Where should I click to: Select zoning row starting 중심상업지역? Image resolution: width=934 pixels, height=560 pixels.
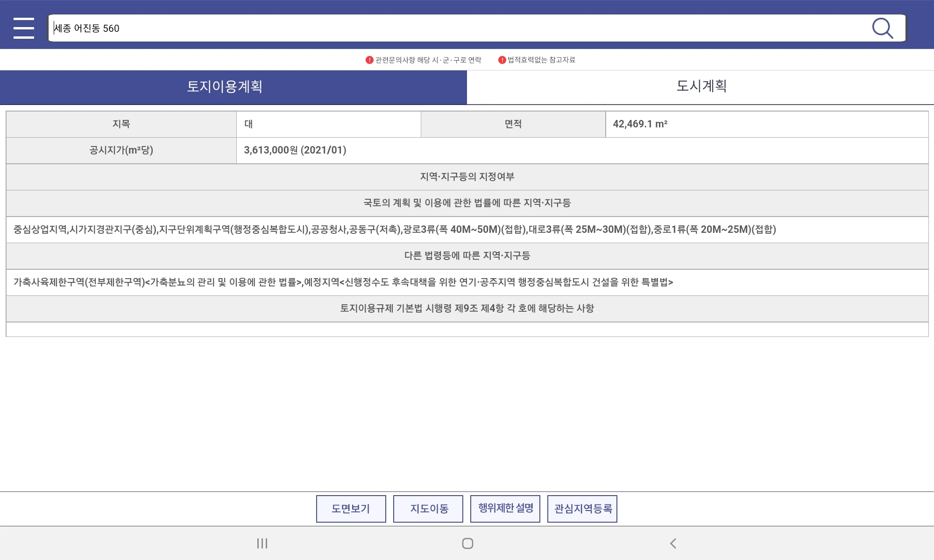(467, 230)
